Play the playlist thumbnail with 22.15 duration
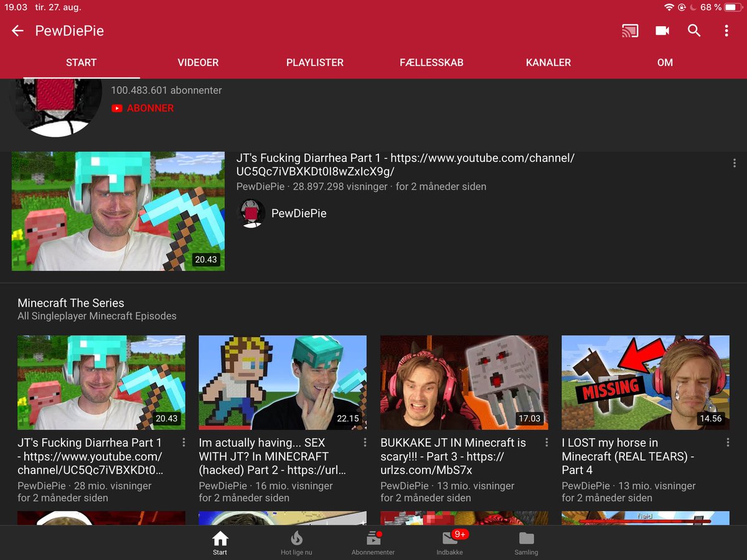747x560 pixels. (283, 383)
